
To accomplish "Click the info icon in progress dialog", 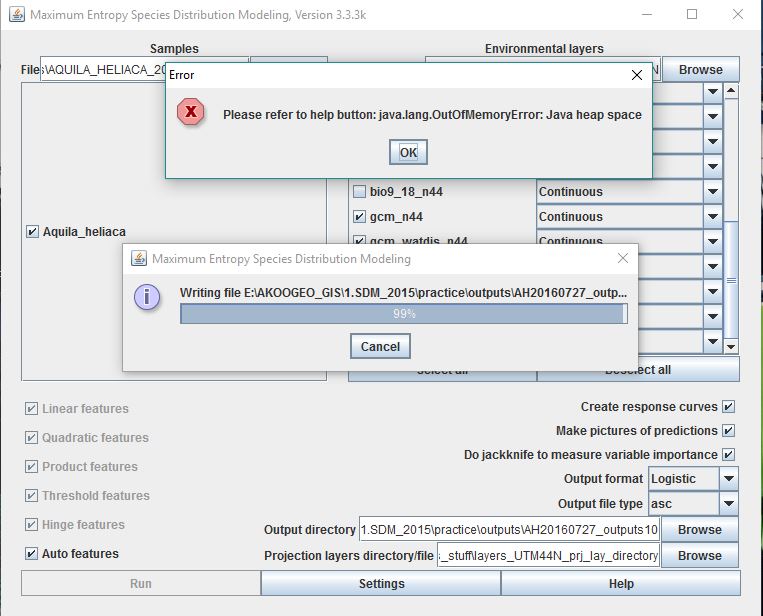I will pyautogui.click(x=147, y=297).
